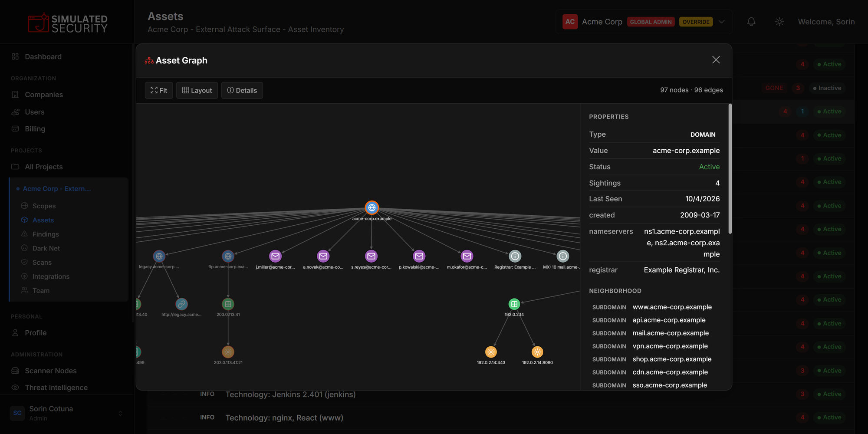The image size is (868, 434).
Task: Open the Findings project page
Action: pyautogui.click(x=46, y=234)
